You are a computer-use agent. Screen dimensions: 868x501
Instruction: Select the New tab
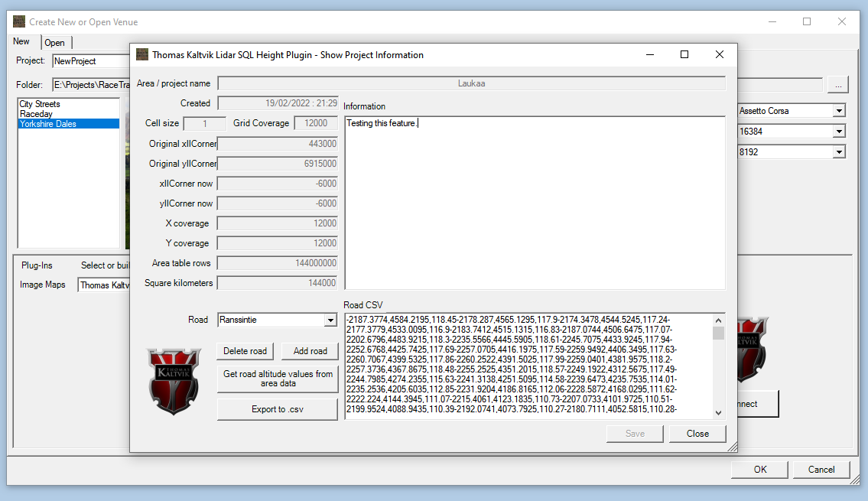(x=21, y=42)
